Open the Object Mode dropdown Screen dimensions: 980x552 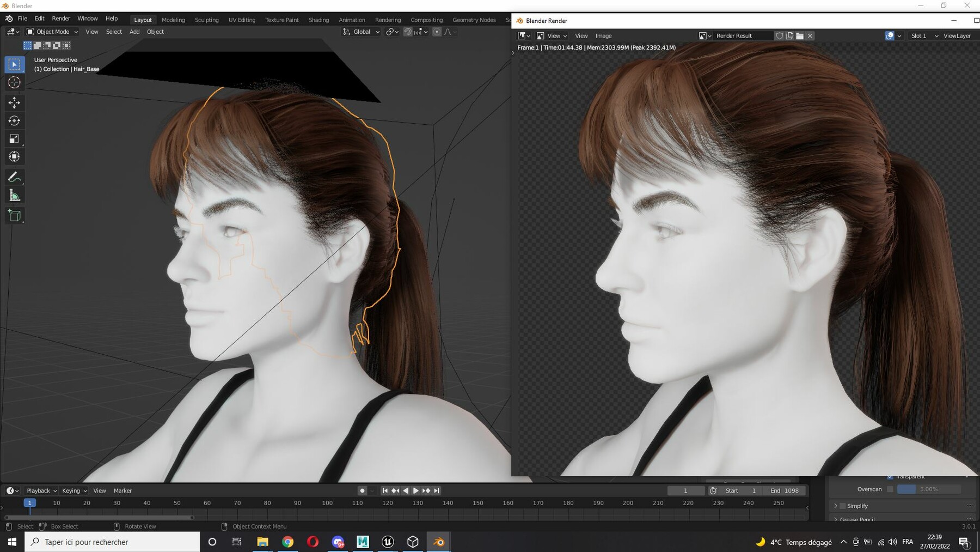point(52,32)
